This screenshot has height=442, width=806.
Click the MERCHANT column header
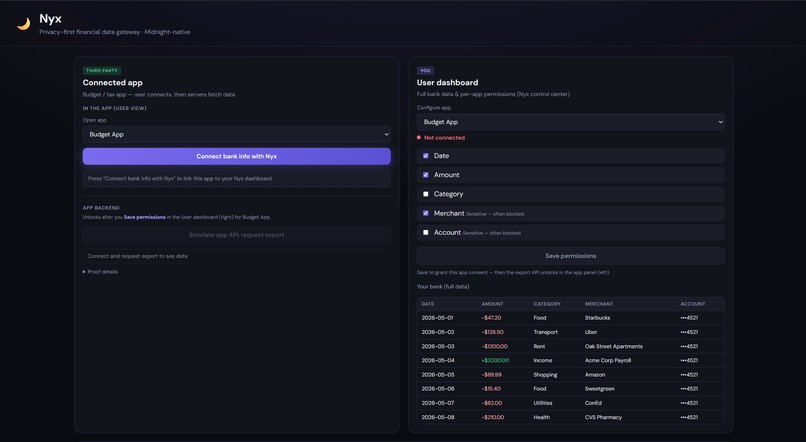click(599, 304)
